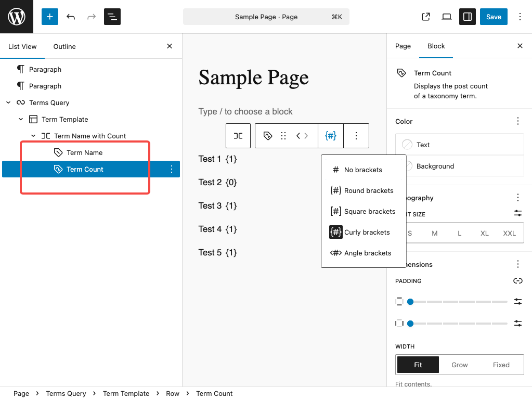Select Term Name in list view
The width and height of the screenshot is (532, 399).
(84, 152)
